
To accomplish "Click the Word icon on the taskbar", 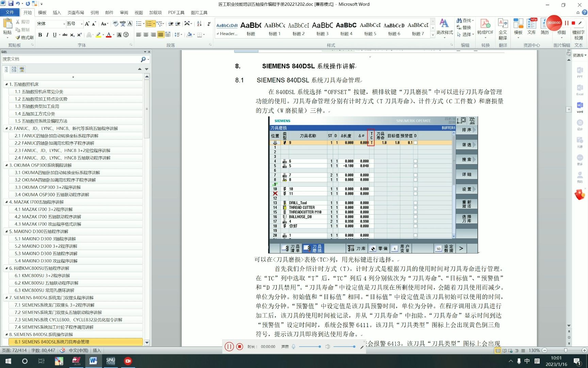I will coord(93,361).
